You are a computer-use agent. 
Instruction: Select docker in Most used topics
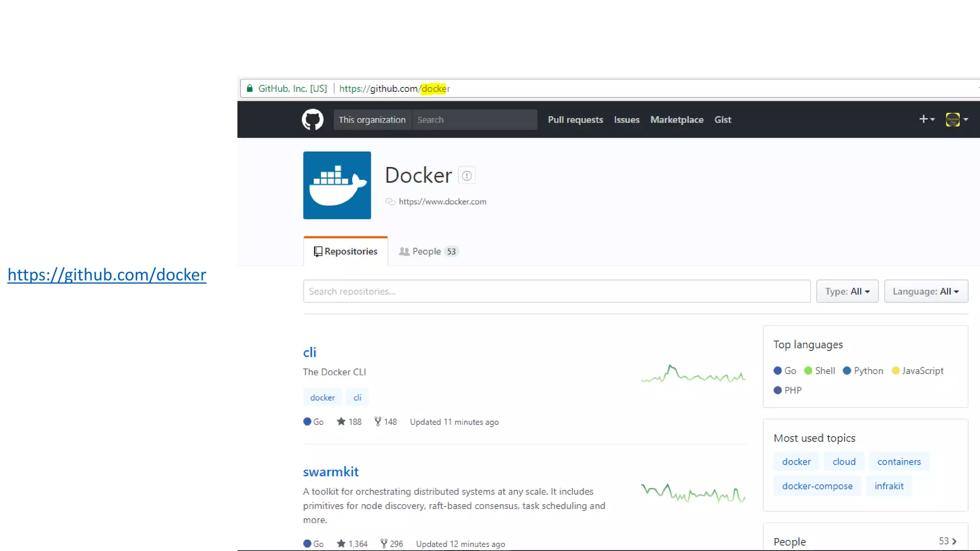pos(796,462)
